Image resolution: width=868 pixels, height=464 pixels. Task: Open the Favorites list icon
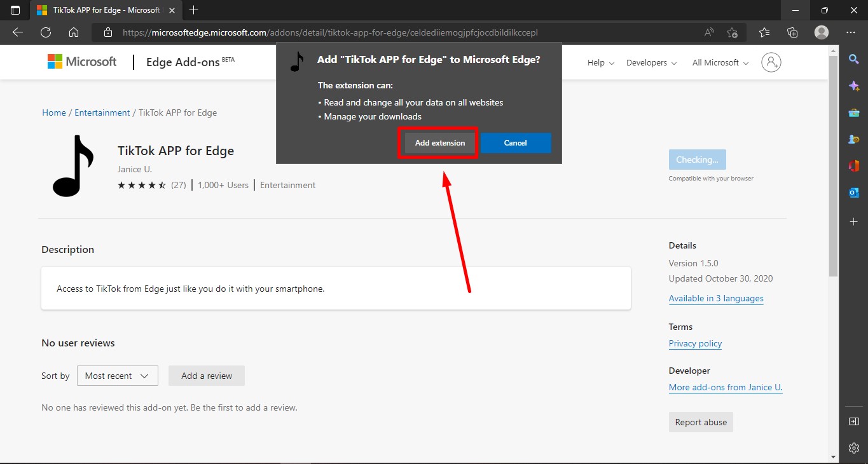(x=764, y=32)
